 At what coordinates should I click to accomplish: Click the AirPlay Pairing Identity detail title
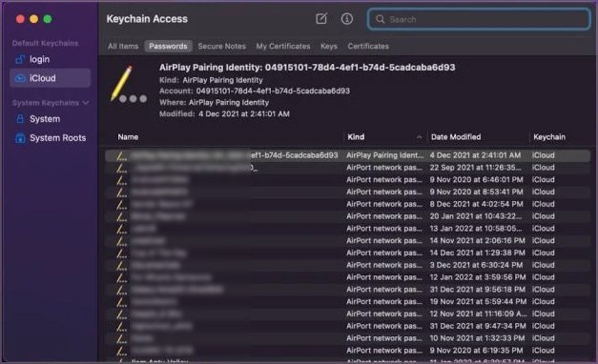point(307,68)
